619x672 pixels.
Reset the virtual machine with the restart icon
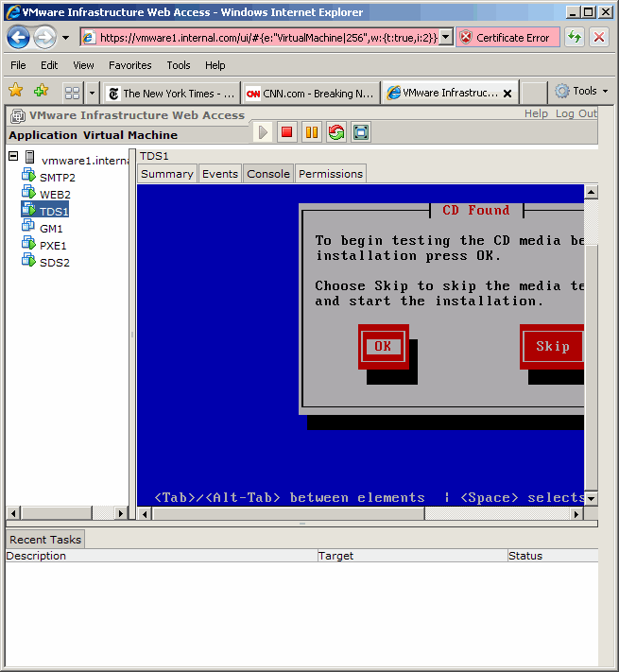pyautogui.click(x=336, y=132)
